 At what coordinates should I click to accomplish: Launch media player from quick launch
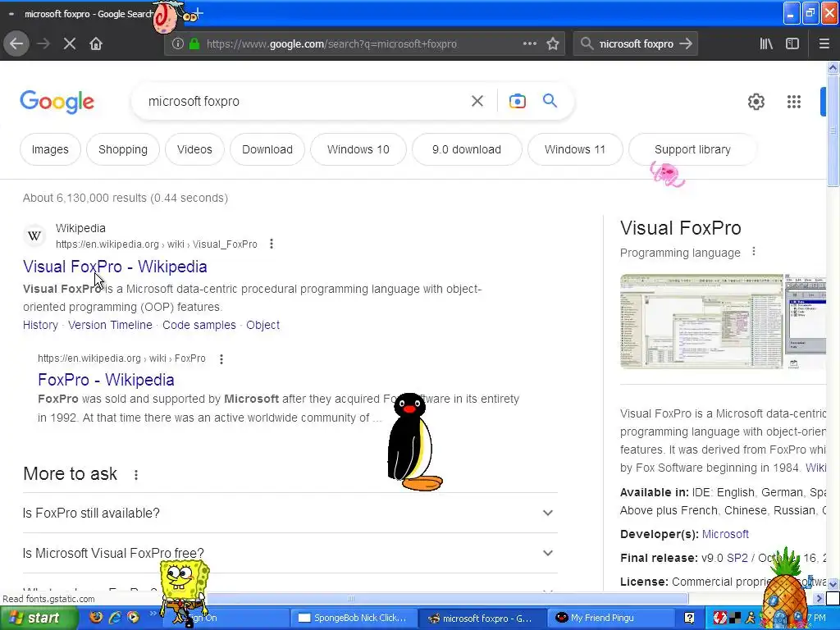click(133, 617)
